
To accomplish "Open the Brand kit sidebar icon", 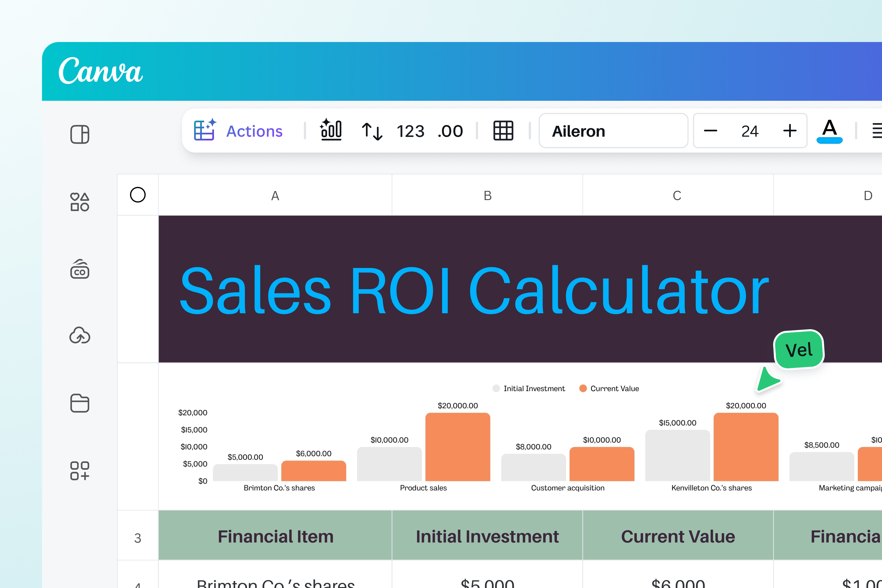I will 79,269.
